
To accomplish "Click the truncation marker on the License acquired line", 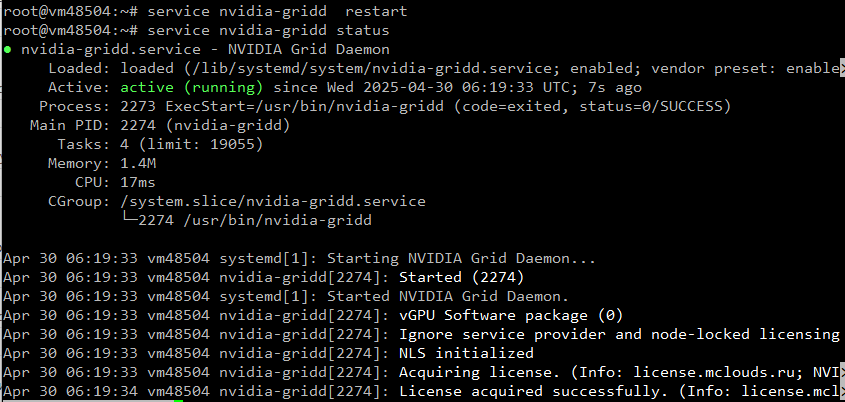I will click(842, 392).
